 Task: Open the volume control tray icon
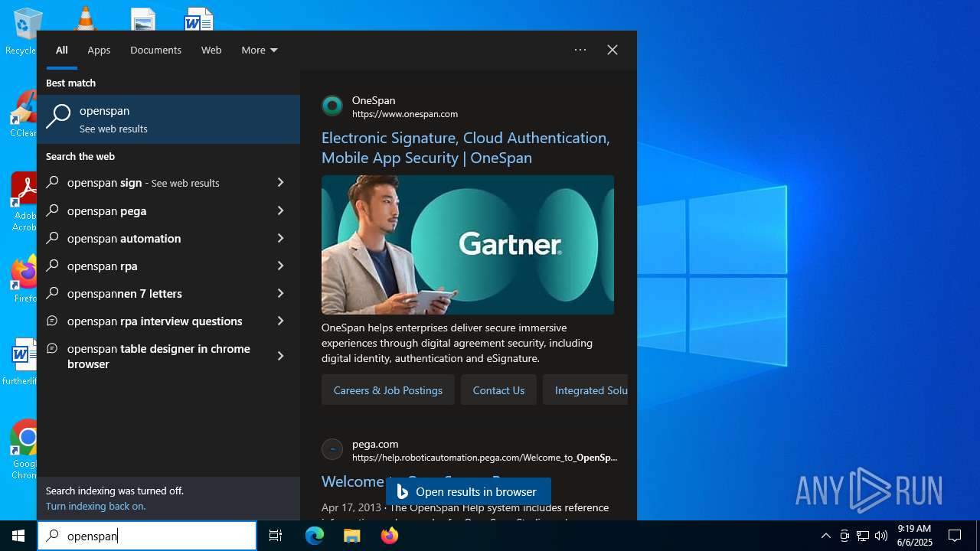click(x=881, y=536)
